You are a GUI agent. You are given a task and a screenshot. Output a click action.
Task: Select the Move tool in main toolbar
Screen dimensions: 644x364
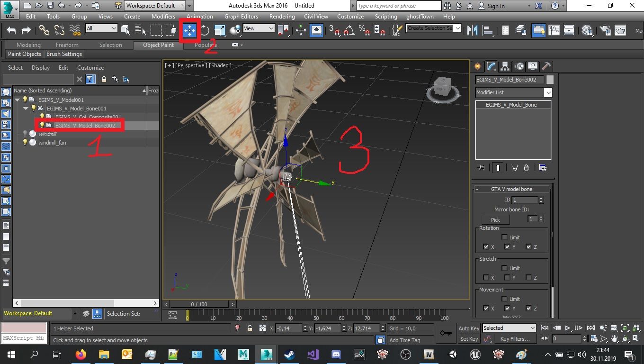pyautogui.click(x=189, y=30)
